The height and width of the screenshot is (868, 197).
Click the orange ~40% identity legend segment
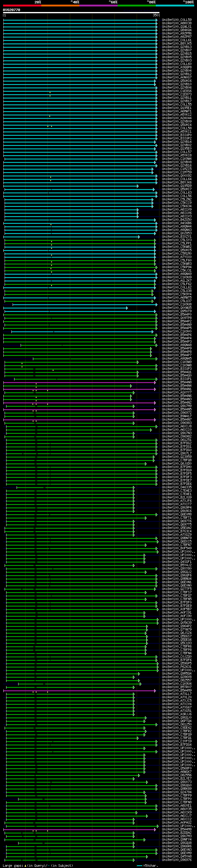coord(60,6)
